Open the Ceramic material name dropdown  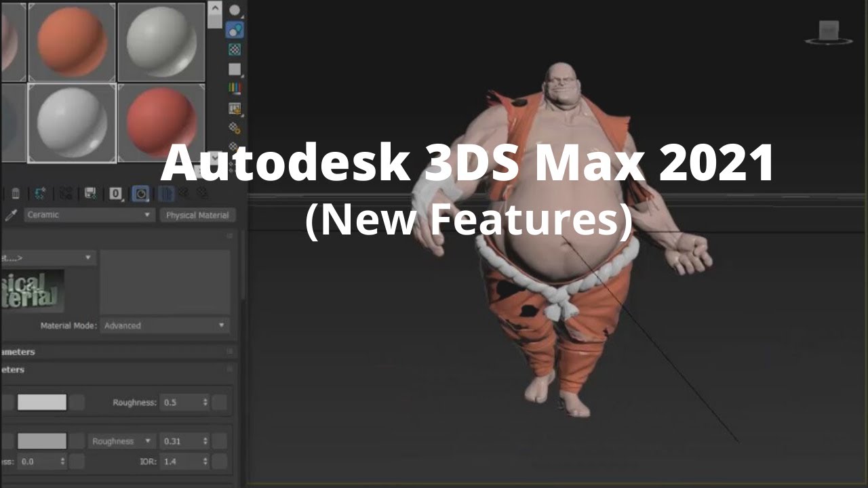coord(90,215)
